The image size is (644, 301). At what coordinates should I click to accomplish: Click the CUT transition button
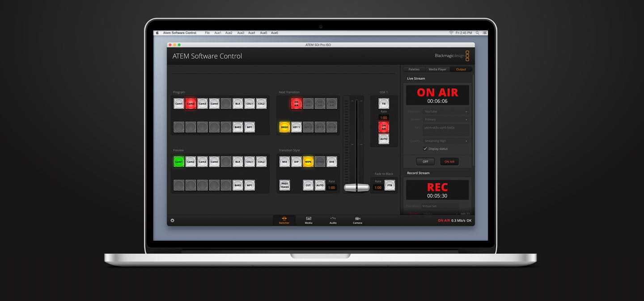[x=308, y=185]
